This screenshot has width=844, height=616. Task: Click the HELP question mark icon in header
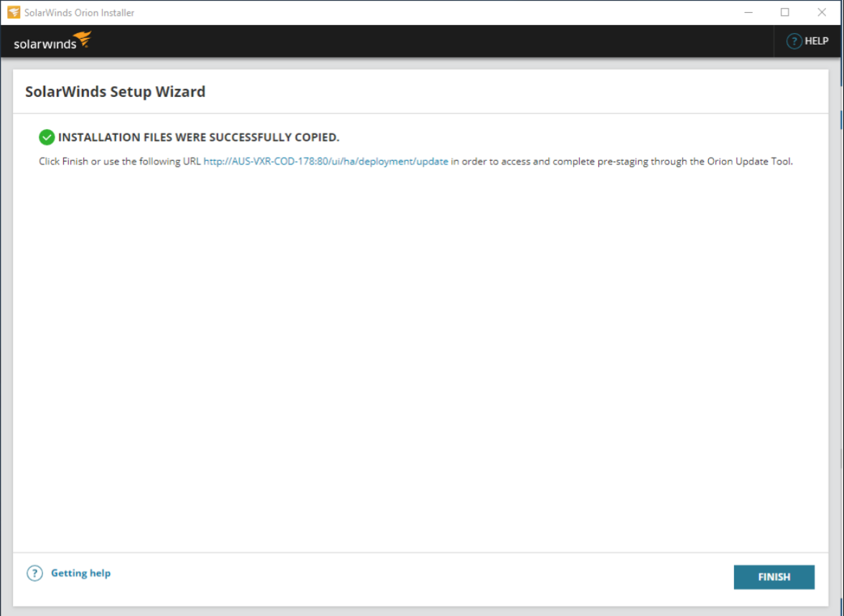tap(794, 41)
